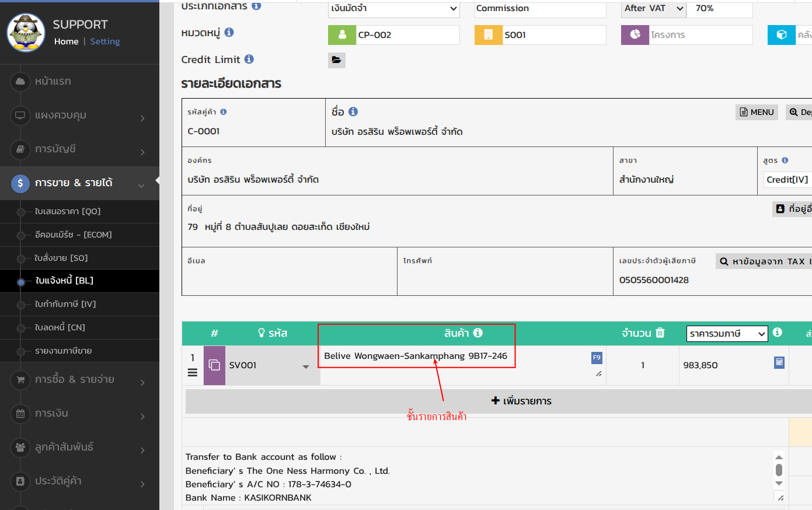812x510 pixels.
Task: Open the calculator icon beside 983,850
Action: tap(779, 362)
